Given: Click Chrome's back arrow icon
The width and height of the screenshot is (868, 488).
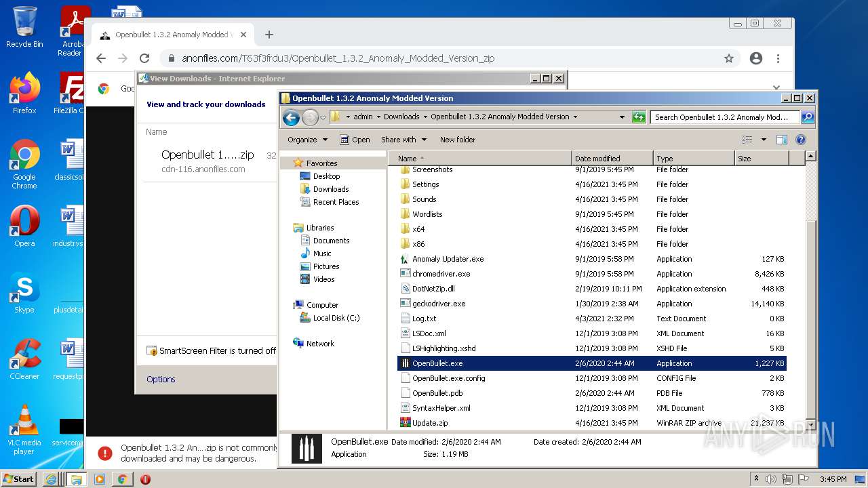Looking at the screenshot, I should point(101,58).
